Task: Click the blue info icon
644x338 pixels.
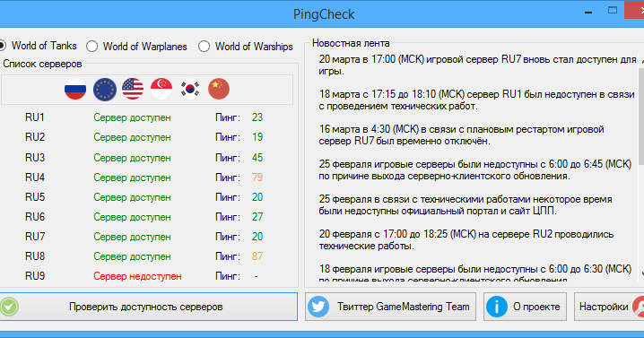Action: [x=497, y=307]
